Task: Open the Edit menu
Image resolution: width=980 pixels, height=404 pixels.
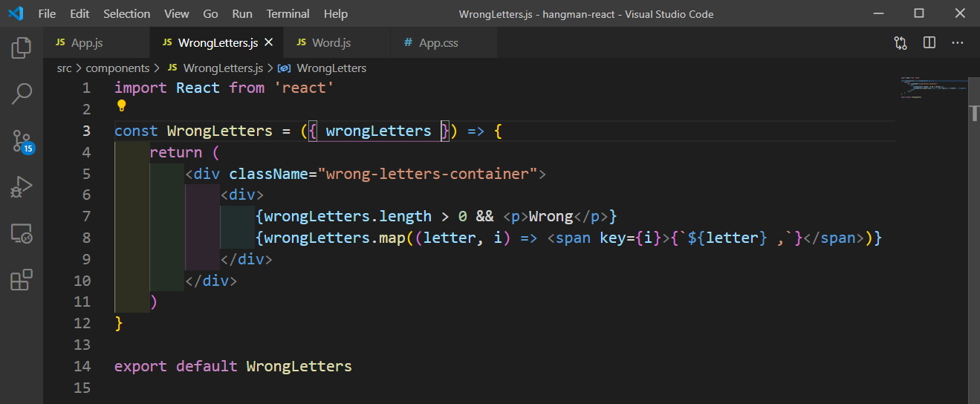Action: 79,13
